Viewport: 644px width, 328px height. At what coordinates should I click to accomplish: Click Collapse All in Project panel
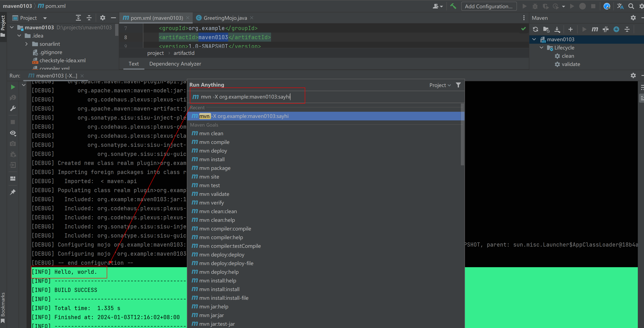click(89, 18)
